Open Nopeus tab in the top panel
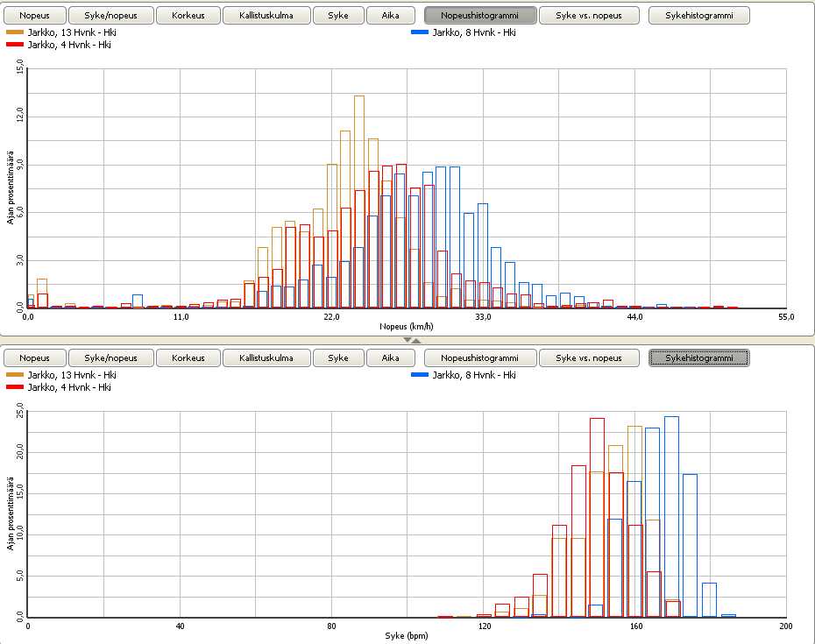 [34, 15]
